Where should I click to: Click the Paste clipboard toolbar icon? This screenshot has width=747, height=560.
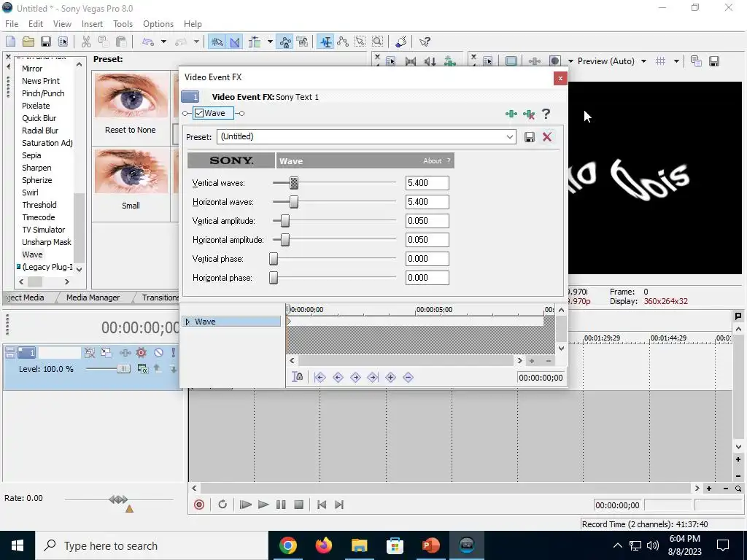pos(121,42)
